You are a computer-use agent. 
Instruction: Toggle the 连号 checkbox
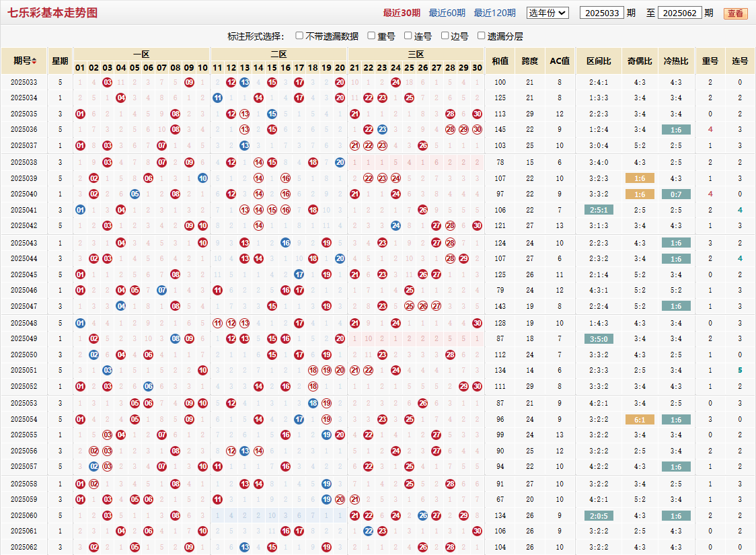pos(408,36)
